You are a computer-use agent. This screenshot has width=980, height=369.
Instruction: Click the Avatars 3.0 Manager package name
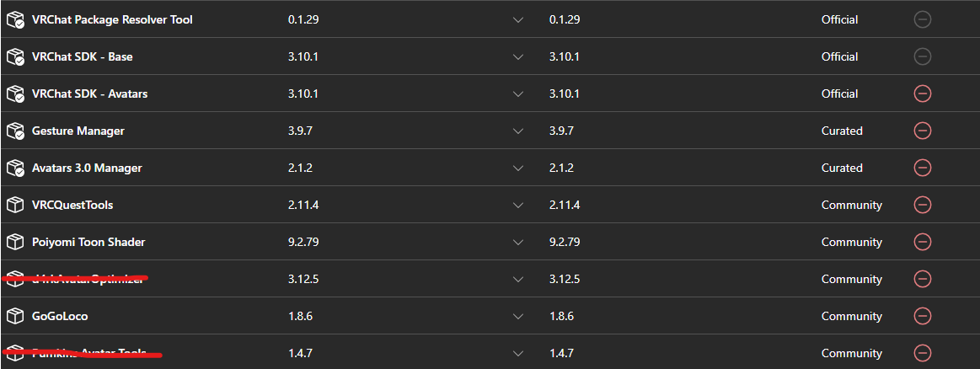87,168
